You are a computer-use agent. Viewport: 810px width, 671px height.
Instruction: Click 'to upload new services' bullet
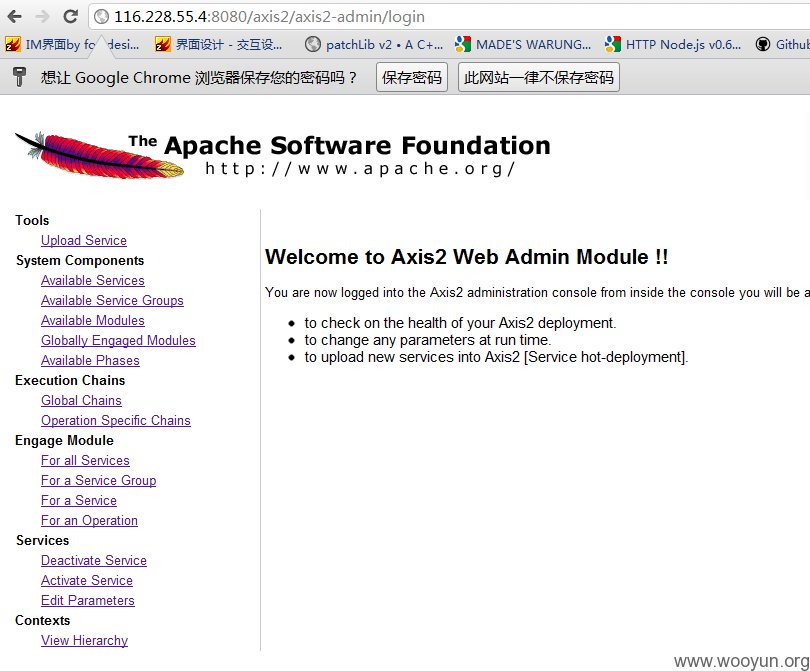pos(496,357)
